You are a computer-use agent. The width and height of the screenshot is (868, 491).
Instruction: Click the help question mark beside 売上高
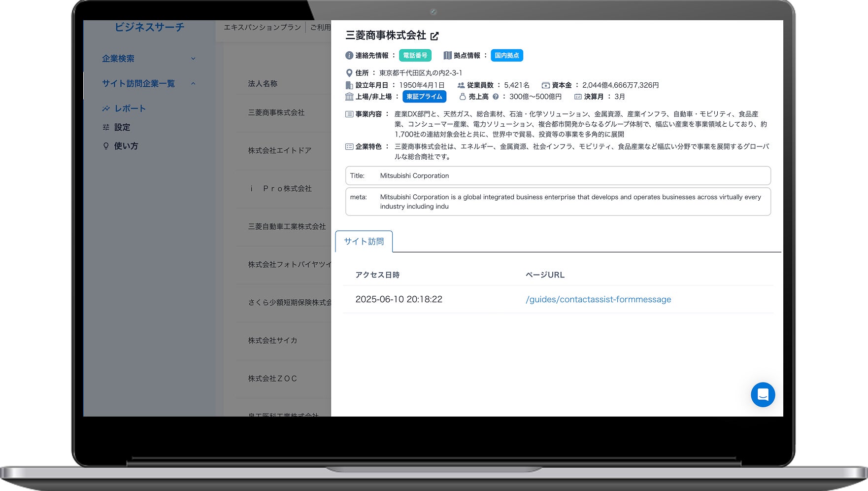click(496, 97)
